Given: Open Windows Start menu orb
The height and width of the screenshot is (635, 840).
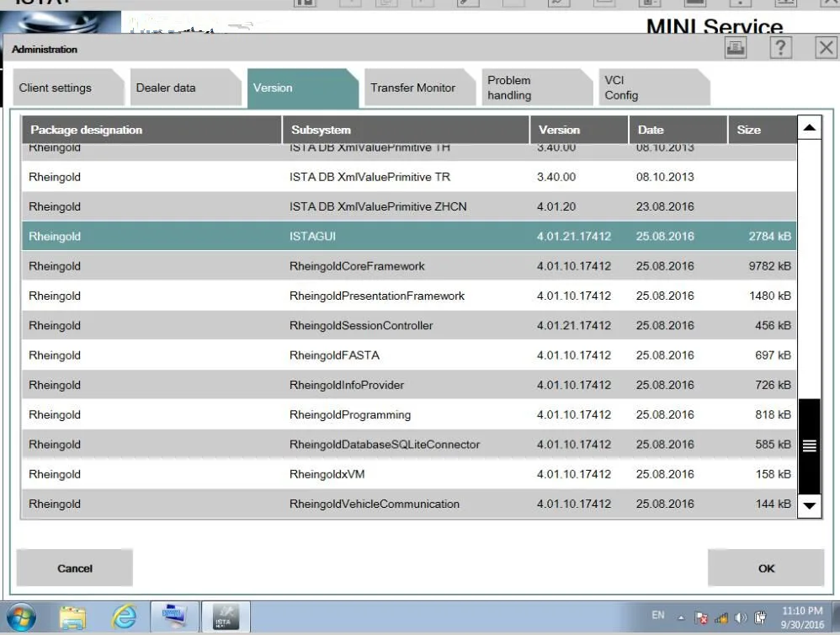Looking at the screenshot, I should [21, 617].
